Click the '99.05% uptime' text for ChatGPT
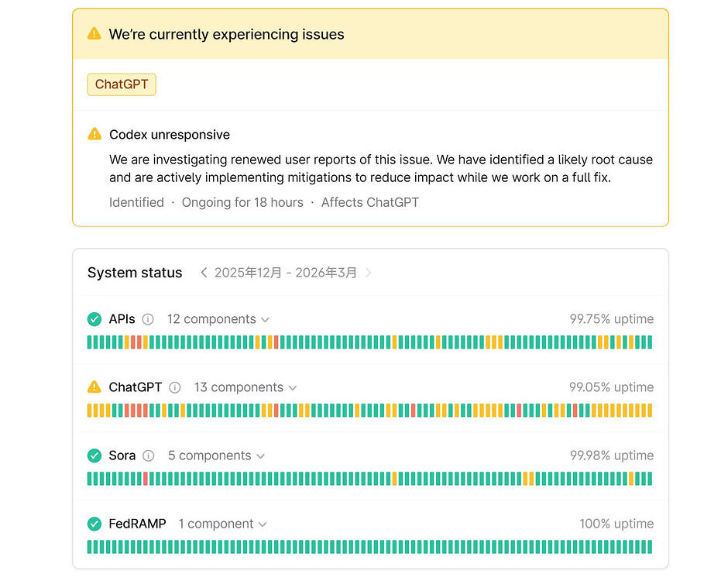 tap(612, 387)
